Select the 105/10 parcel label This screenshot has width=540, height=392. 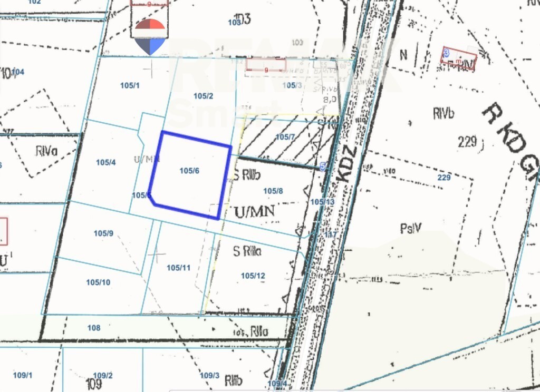click(98, 282)
